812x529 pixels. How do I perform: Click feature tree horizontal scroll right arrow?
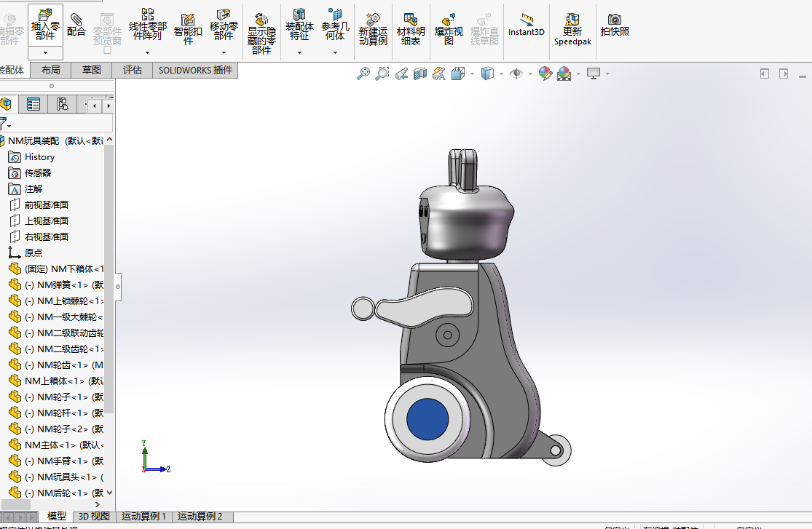coord(98,505)
